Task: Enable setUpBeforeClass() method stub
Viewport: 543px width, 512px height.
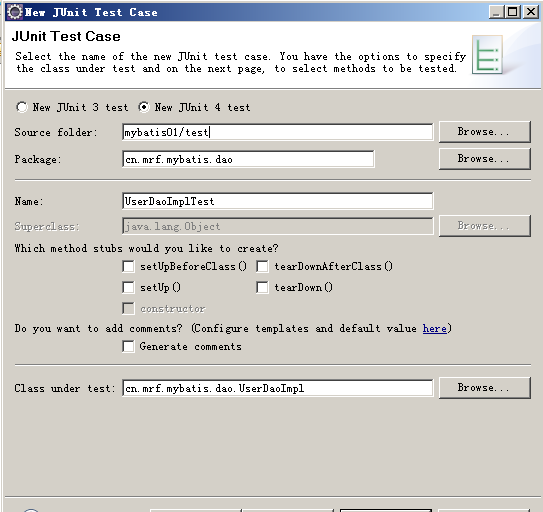Action: (128, 266)
